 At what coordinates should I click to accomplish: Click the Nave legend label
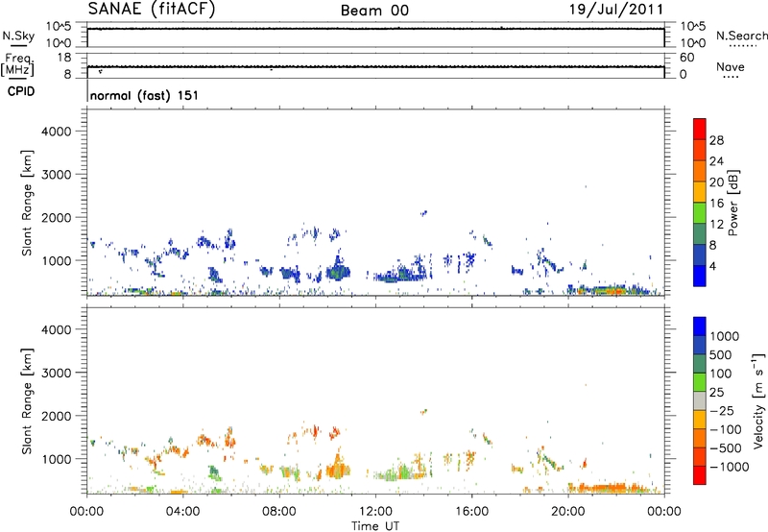[731, 66]
